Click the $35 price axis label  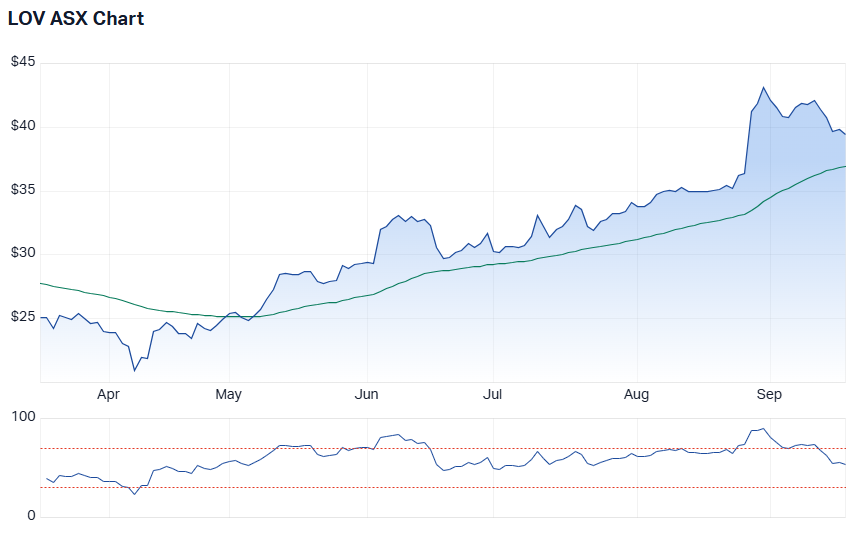(23, 190)
